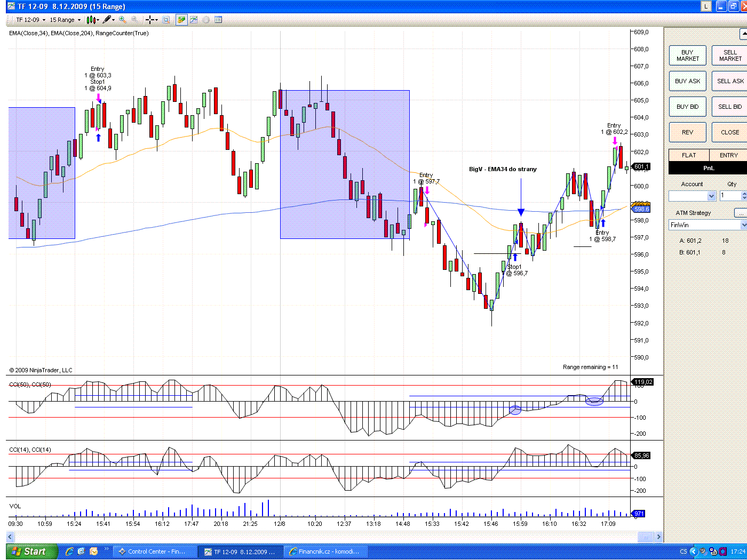Expand the Account selection dropdown
747x560 pixels.
pyautogui.click(x=711, y=196)
